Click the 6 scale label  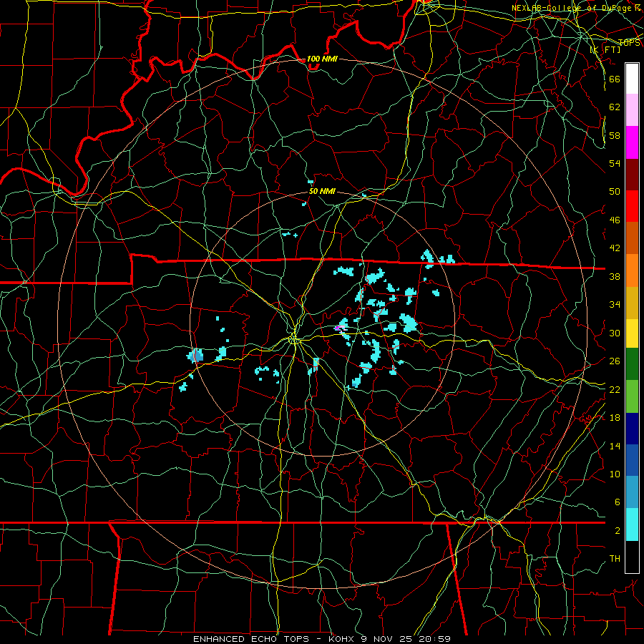coord(617,502)
